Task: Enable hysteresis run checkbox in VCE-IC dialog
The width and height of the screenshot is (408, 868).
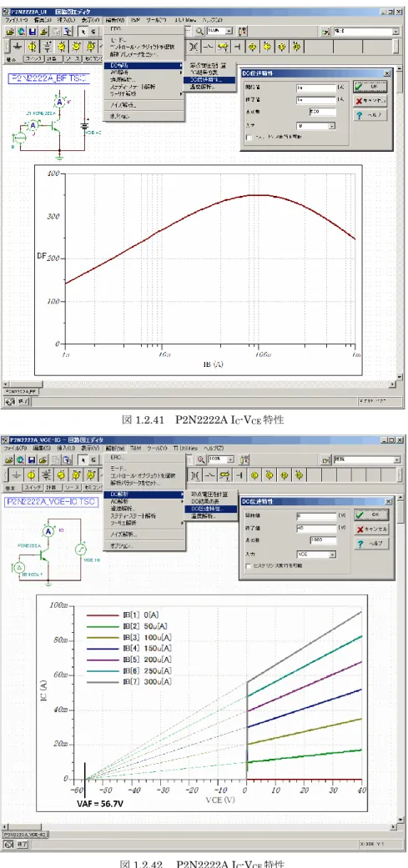Action: (x=248, y=566)
